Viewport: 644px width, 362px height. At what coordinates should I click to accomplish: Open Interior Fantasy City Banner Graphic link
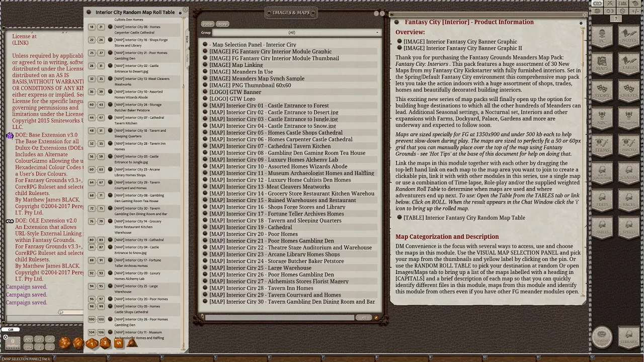460,42
